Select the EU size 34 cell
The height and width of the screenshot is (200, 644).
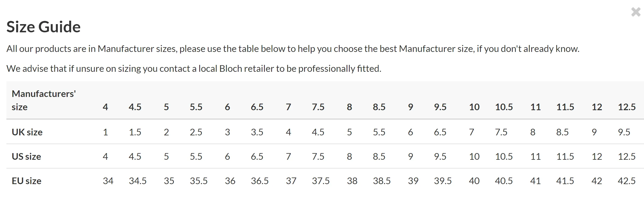pyautogui.click(x=108, y=181)
